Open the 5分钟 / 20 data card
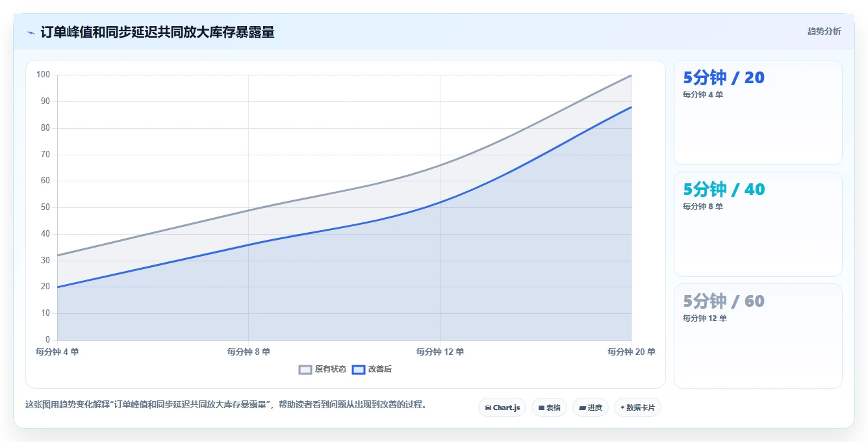The height and width of the screenshot is (442, 868). coord(758,112)
